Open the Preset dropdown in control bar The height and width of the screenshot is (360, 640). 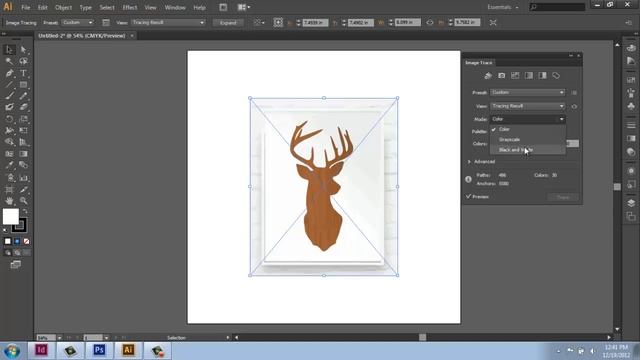tap(78, 22)
